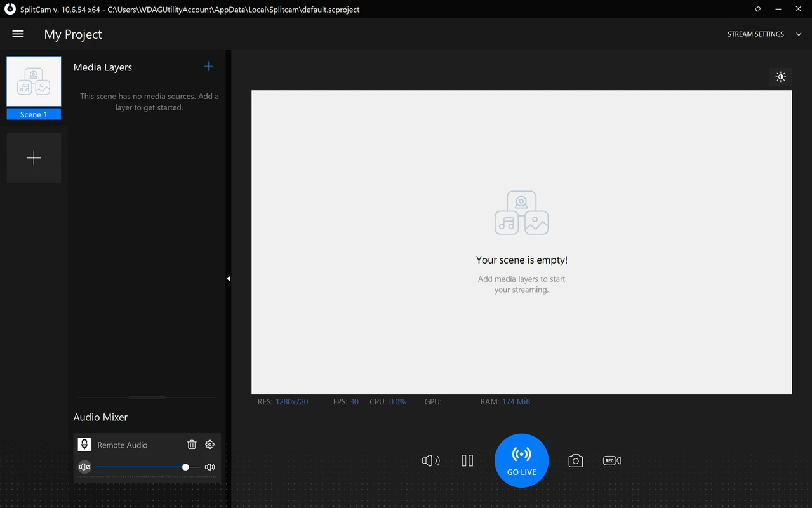
Task: Click the pin icon in title bar
Action: click(757, 9)
